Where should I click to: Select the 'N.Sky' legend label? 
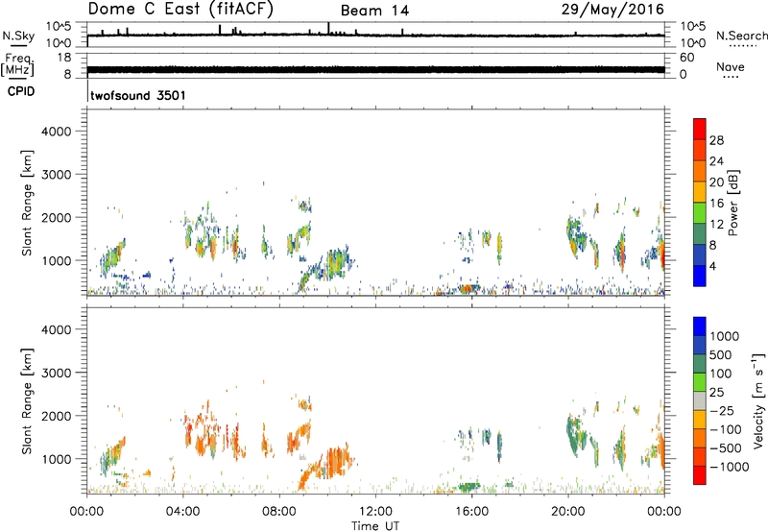coord(18,36)
